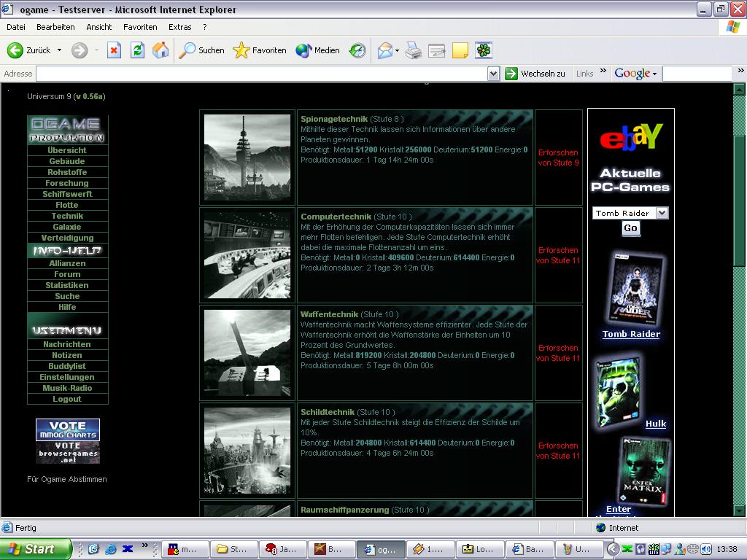Open the Verteidigung sidebar link
Screen dimensions: 747x560
click(67, 238)
